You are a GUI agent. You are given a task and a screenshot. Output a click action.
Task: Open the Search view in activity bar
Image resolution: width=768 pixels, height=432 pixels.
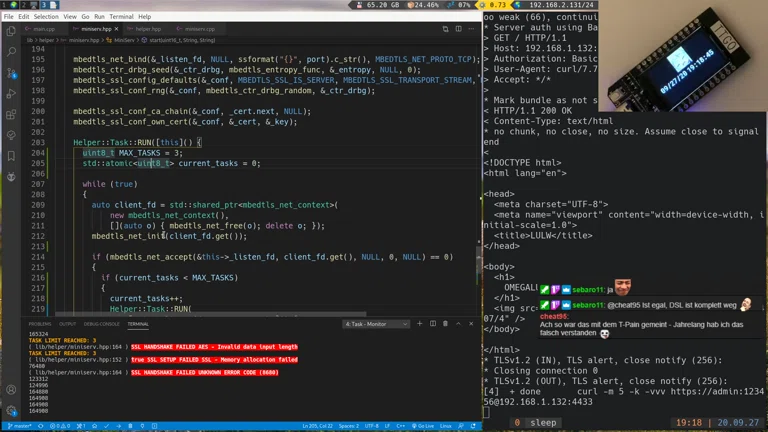(x=11, y=52)
